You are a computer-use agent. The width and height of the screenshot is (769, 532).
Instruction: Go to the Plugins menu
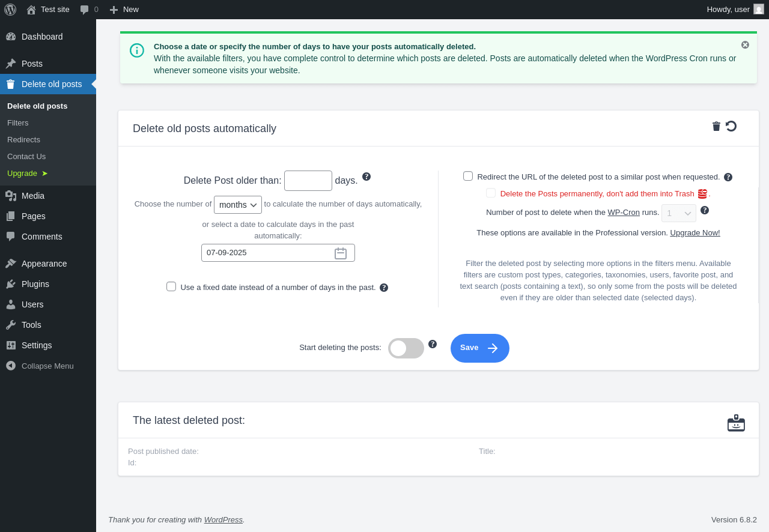[x=35, y=284]
